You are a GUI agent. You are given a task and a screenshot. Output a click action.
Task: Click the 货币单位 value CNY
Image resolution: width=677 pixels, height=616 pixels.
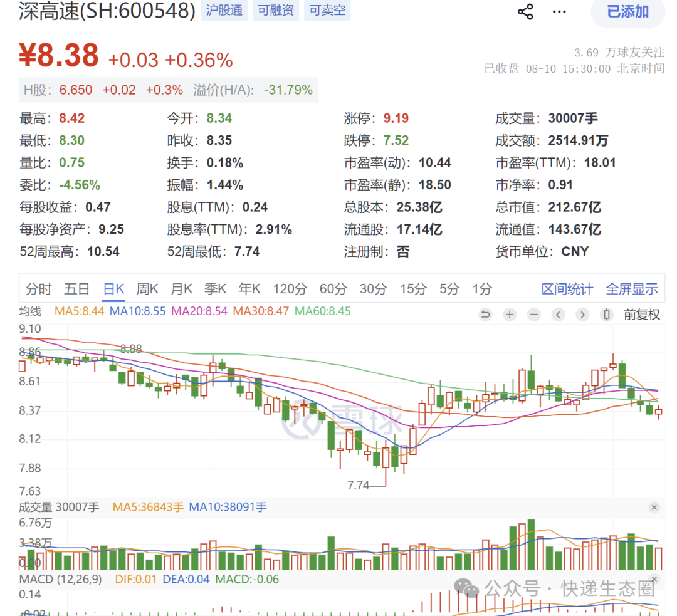pos(575,252)
